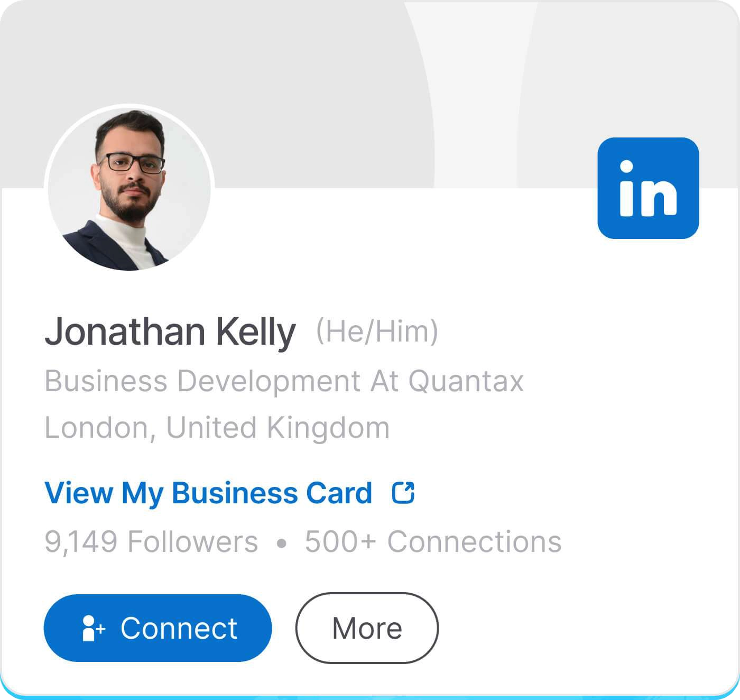
Task: Click the add-person icon inside the Connect button
Action: (x=92, y=628)
